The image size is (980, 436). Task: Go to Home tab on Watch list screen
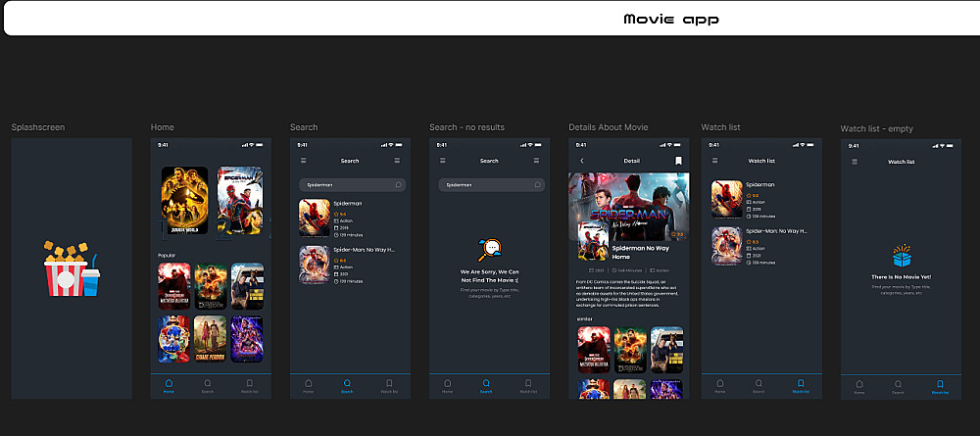point(720,386)
